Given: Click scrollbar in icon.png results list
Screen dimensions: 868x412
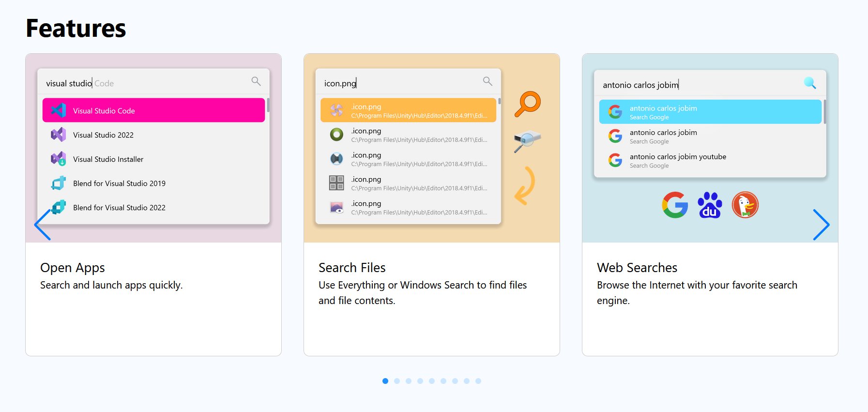Looking at the screenshot, I should coord(500,101).
